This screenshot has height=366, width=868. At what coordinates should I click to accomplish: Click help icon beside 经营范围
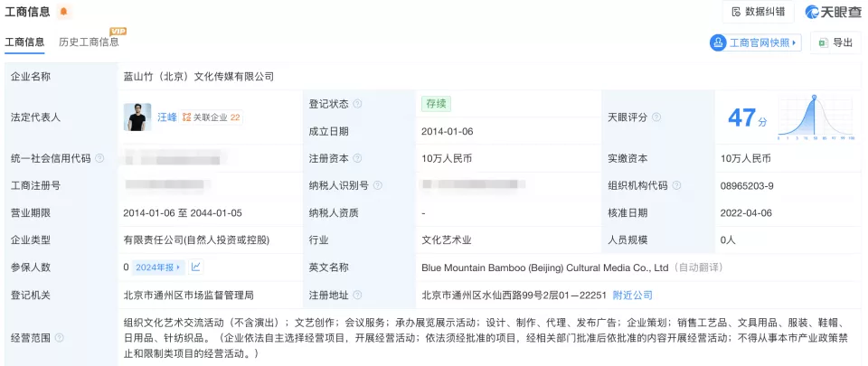[x=59, y=338]
